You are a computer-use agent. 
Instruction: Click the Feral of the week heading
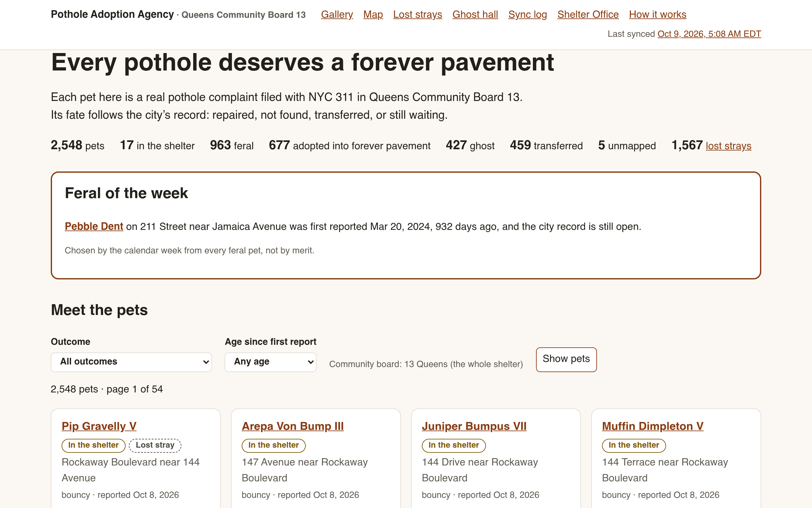pyautogui.click(x=126, y=193)
